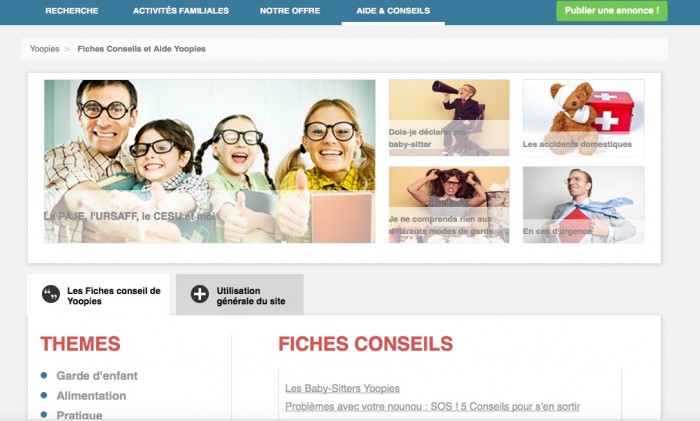Open the Problèmes avec votre nounou article link

click(433, 407)
